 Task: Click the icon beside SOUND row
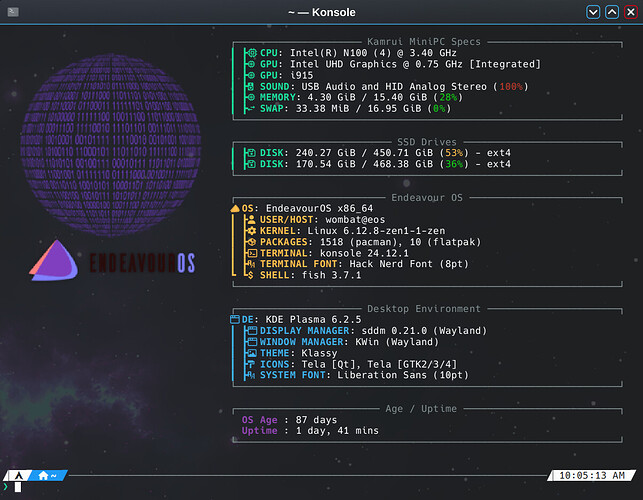click(x=251, y=86)
